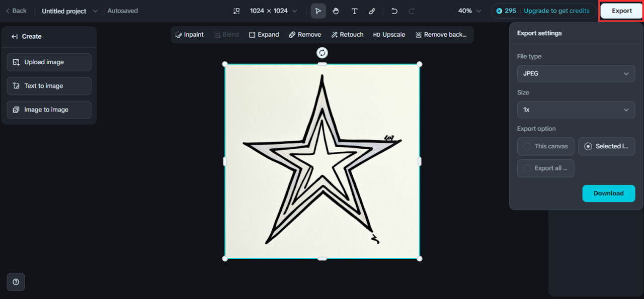The image size is (644, 299).
Task: Click the Upload image icon
Action: pyautogui.click(x=16, y=62)
